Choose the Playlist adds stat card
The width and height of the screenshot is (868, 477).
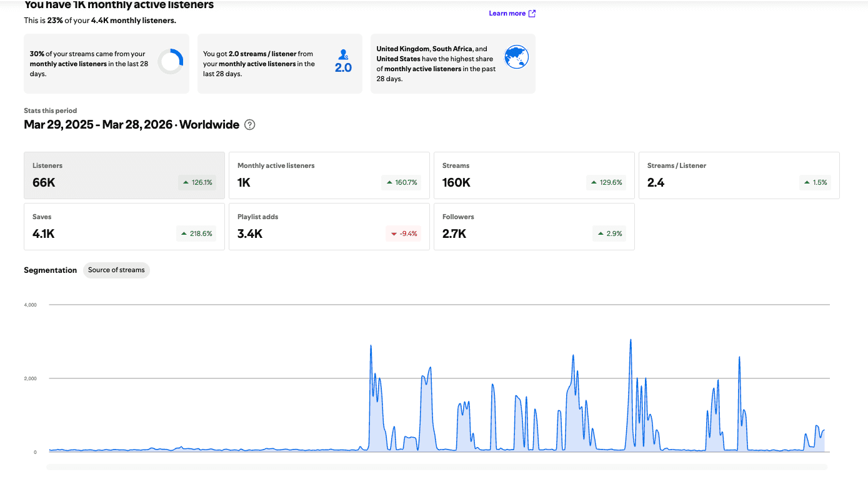tap(329, 227)
